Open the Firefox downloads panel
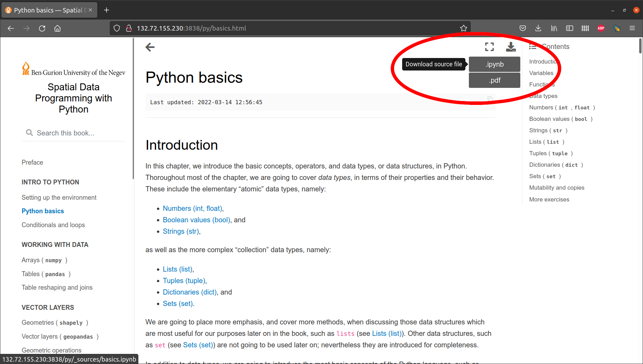 coord(538,28)
